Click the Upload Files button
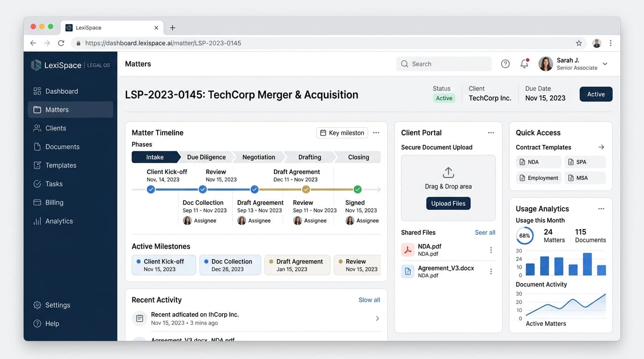This screenshot has height=359, width=644. point(448,203)
